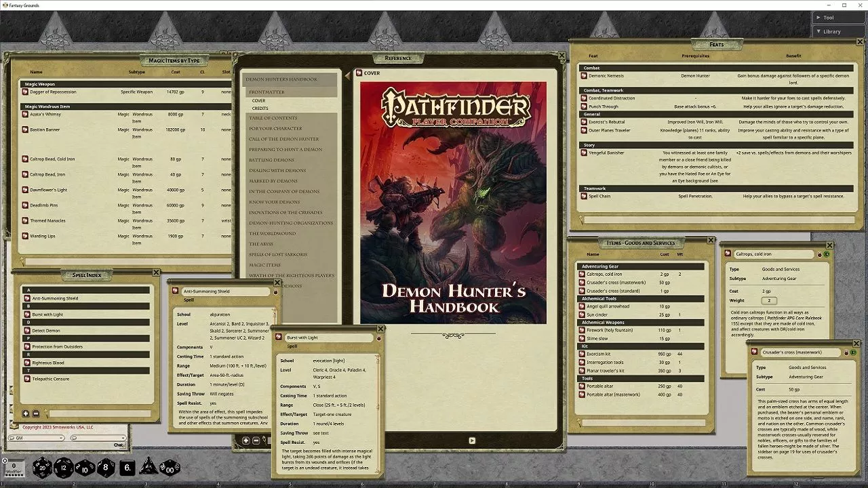Click plus button in Spell Index window
Screen dimensions: 868x488
[26, 413]
